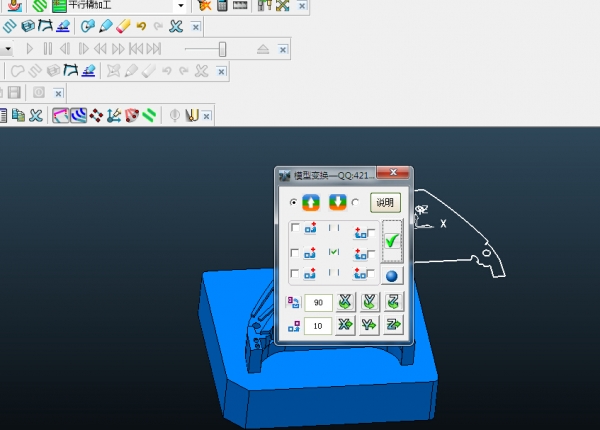Click the rotation angle field showing 90

point(318,303)
